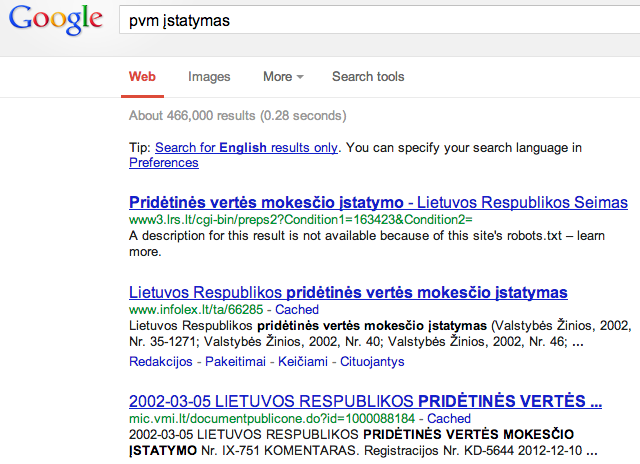Open Search tools

(368, 77)
